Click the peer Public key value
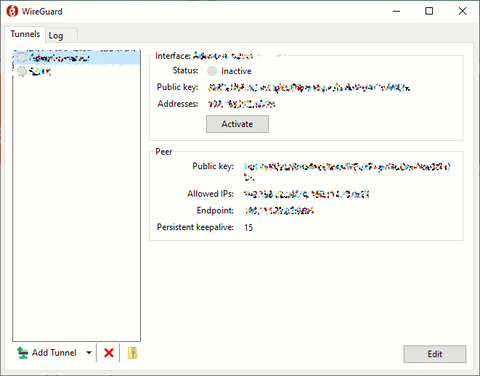Screen dimensions: 480x376 [x=347, y=171]
